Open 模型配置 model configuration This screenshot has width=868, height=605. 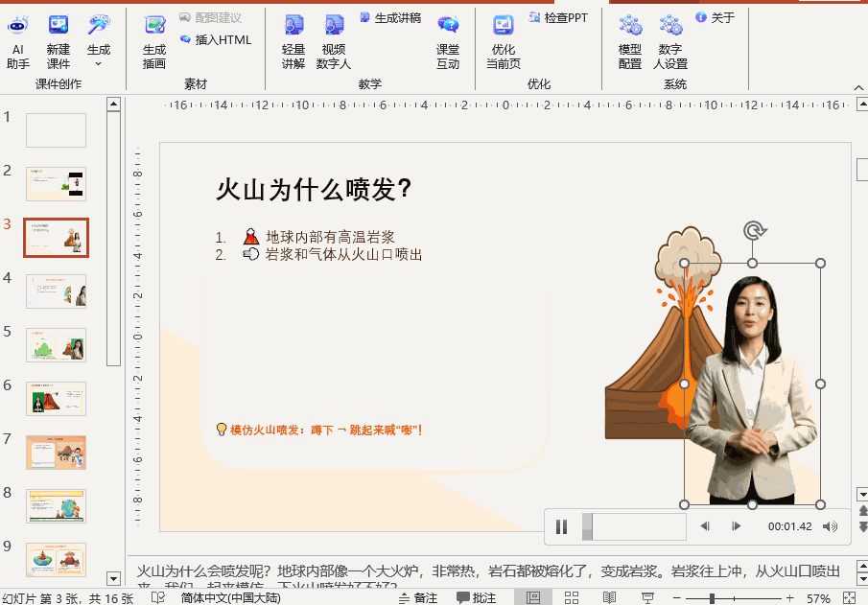coord(630,42)
